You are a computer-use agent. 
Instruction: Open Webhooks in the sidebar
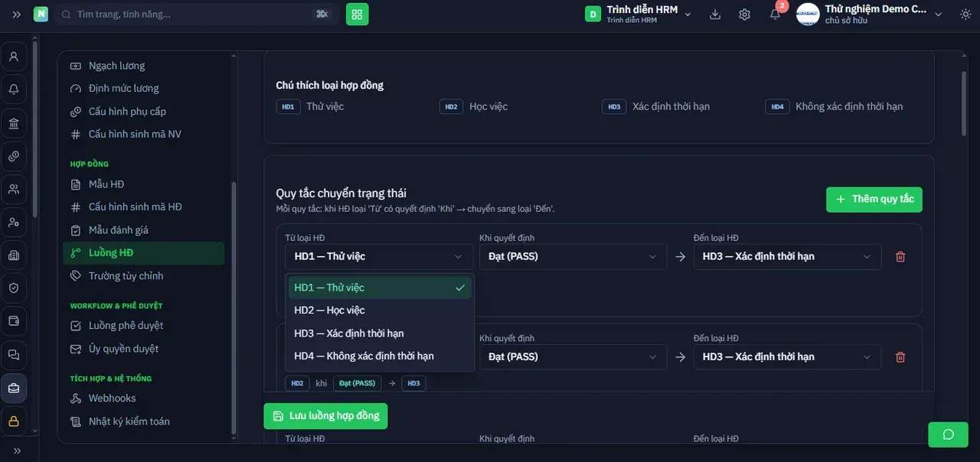coord(143,399)
